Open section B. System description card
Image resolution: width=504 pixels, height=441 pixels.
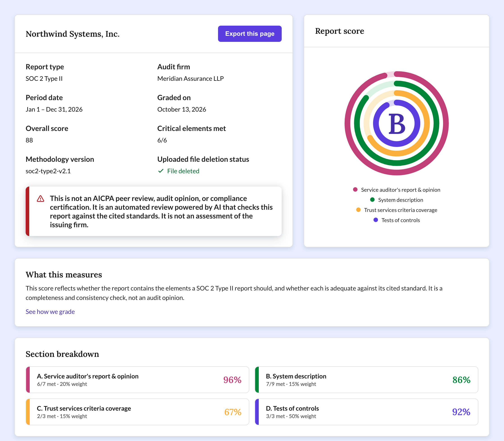tap(367, 380)
